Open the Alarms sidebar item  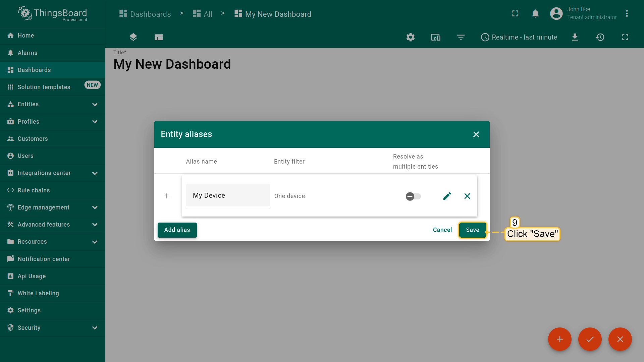point(28,53)
